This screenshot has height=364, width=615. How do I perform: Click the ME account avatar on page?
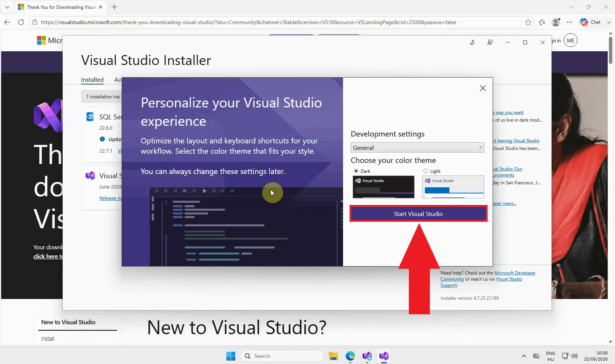tap(571, 41)
